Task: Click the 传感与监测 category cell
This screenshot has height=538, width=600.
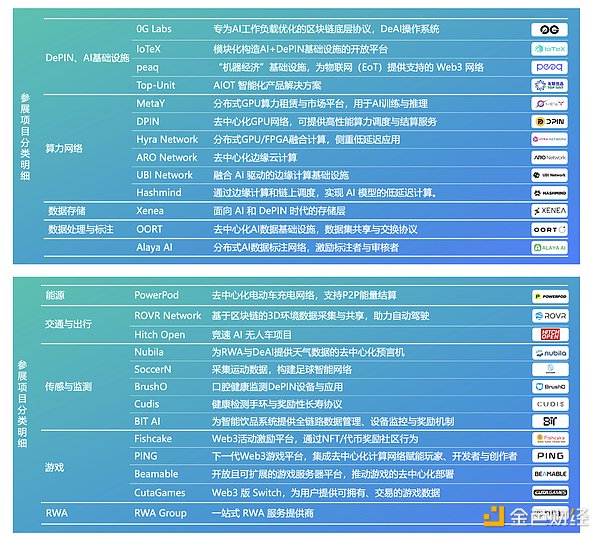Action: [69, 387]
